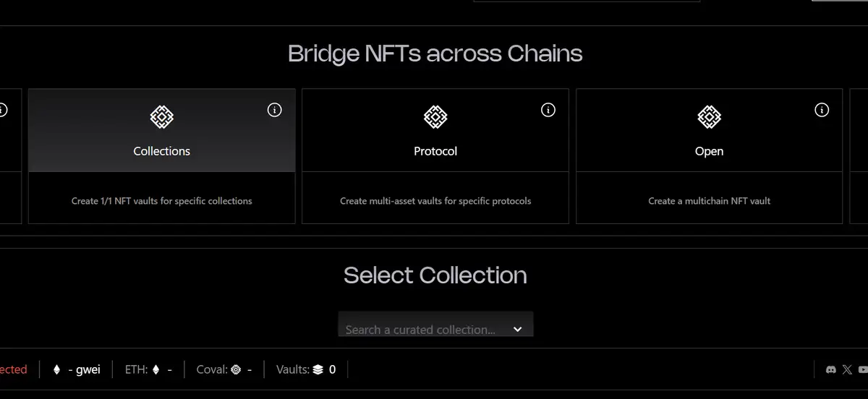
Task: Open the Discord link icon
Action: (x=831, y=369)
